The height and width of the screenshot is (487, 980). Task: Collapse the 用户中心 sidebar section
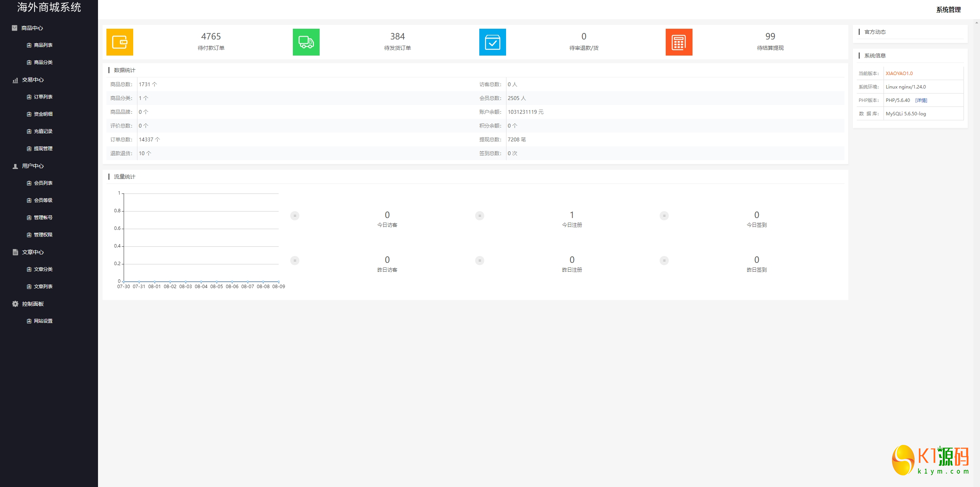[x=33, y=166]
